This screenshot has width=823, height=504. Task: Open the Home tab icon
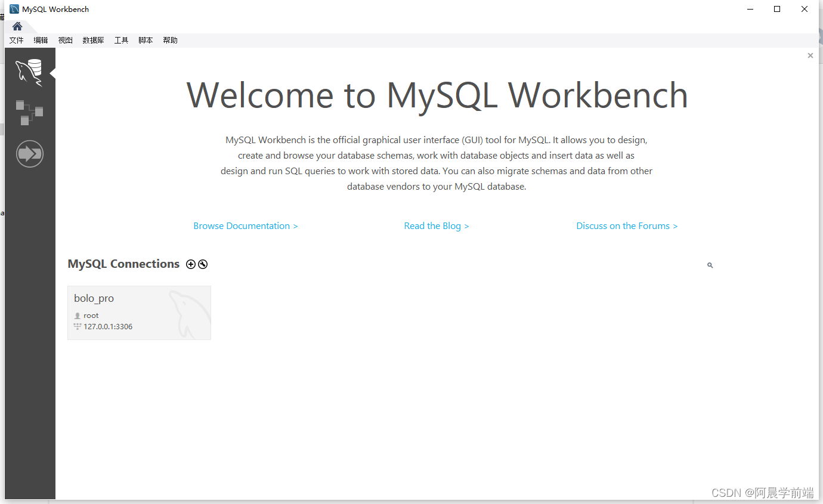[17, 26]
